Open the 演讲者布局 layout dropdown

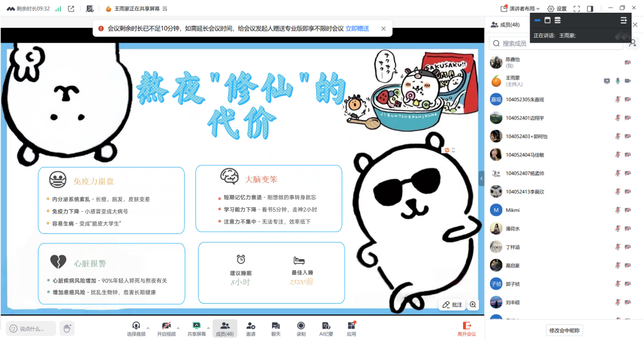pos(520,9)
